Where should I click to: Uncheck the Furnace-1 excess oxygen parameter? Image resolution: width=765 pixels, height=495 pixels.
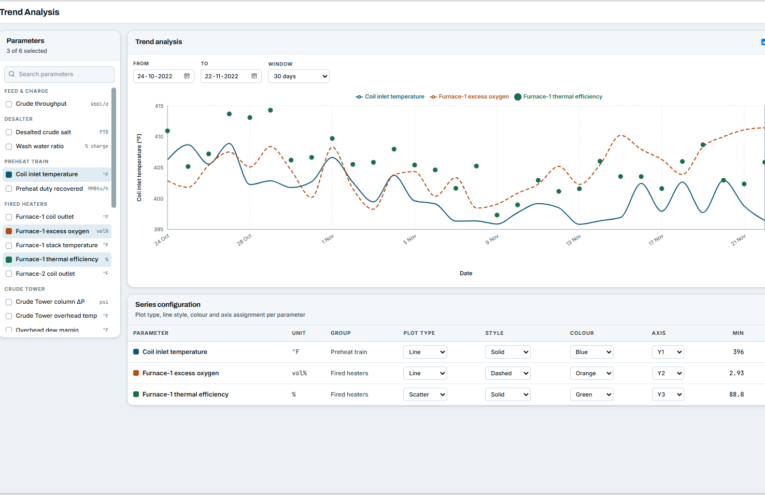pyautogui.click(x=9, y=231)
